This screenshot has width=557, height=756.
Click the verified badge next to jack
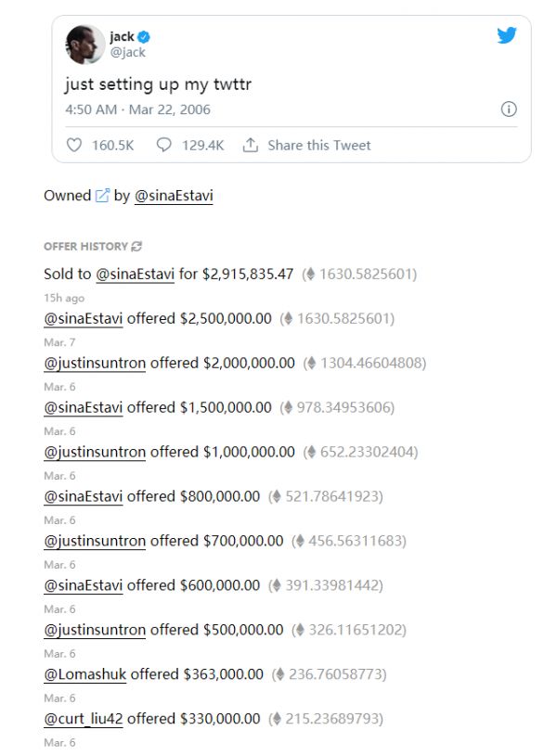click(x=145, y=37)
